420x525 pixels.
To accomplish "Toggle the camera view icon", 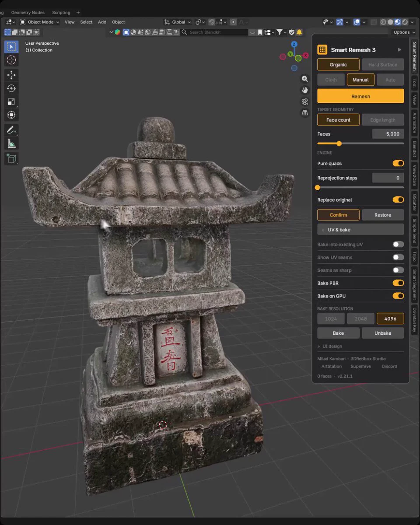I will point(305,101).
